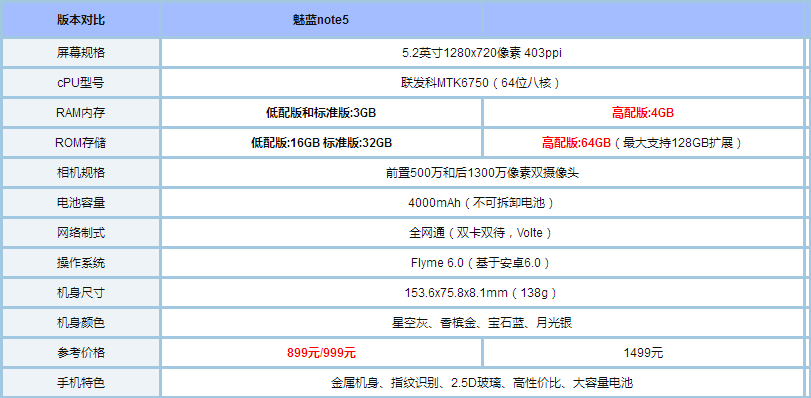Click the '机身尺寸' row label
This screenshot has width=811, height=398.
81,293
